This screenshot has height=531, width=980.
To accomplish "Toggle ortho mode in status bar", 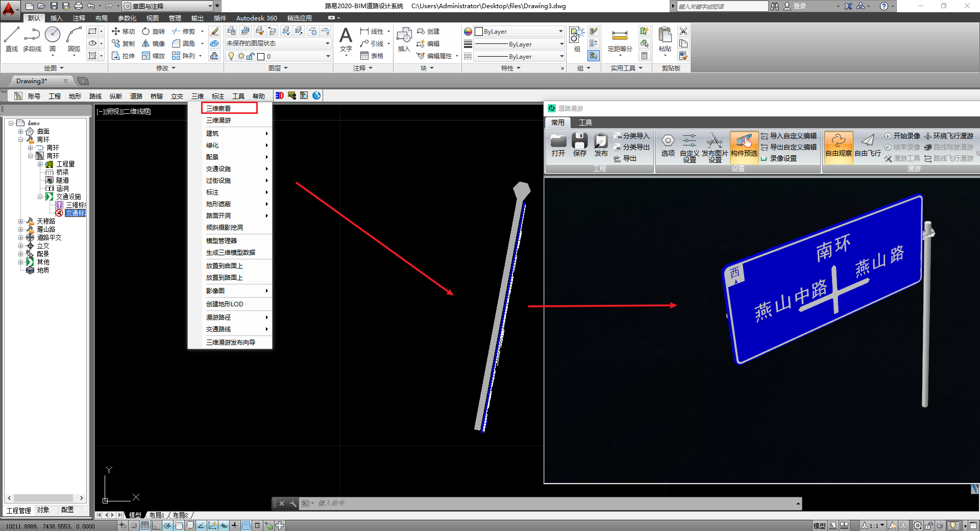I will 156,525.
